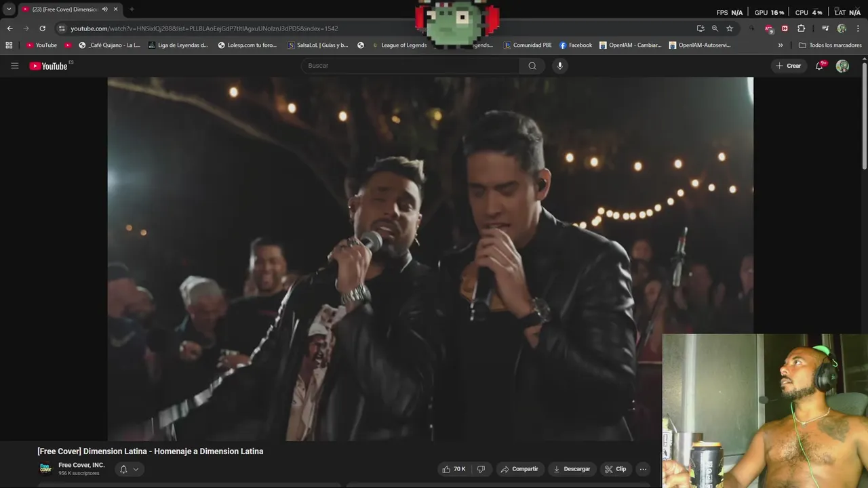
Task: Open the unlabeled globe bookmark
Action: coord(361,45)
